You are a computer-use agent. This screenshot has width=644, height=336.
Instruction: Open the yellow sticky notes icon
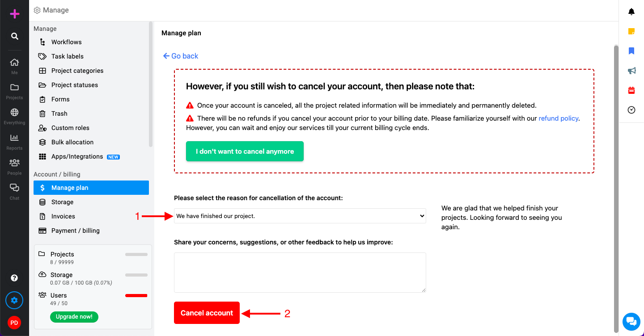pyautogui.click(x=631, y=31)
